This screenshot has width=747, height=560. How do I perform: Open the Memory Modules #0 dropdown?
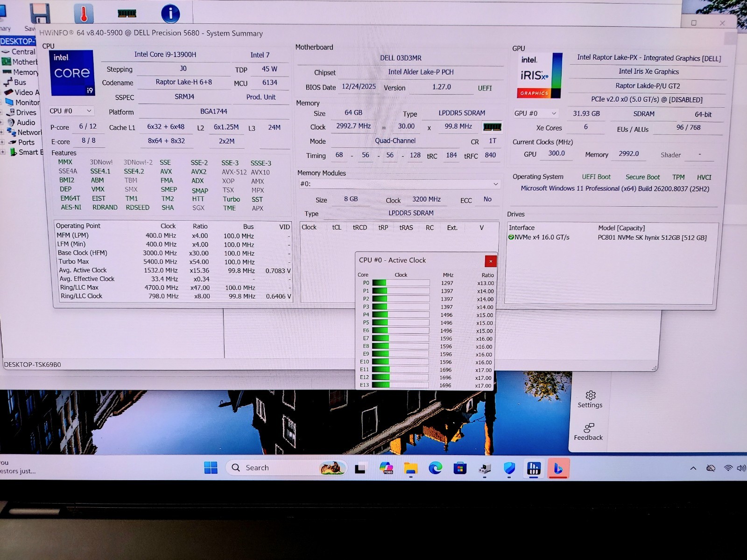tap(399, 184)
